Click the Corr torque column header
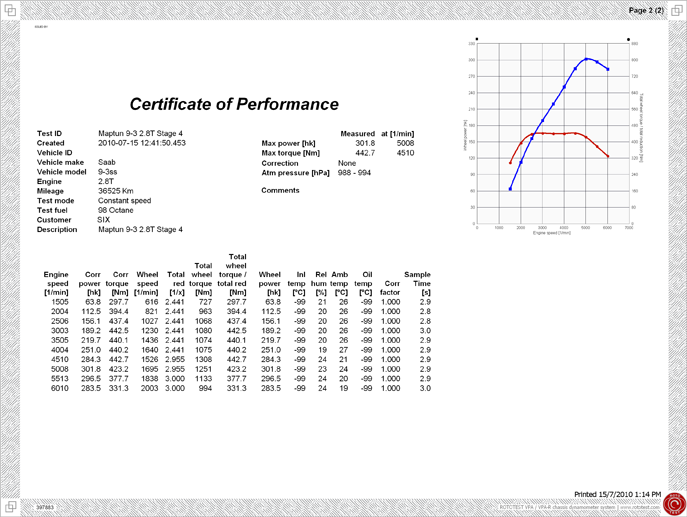This screenshot has width=687, height=517. (x=120, y=282)
